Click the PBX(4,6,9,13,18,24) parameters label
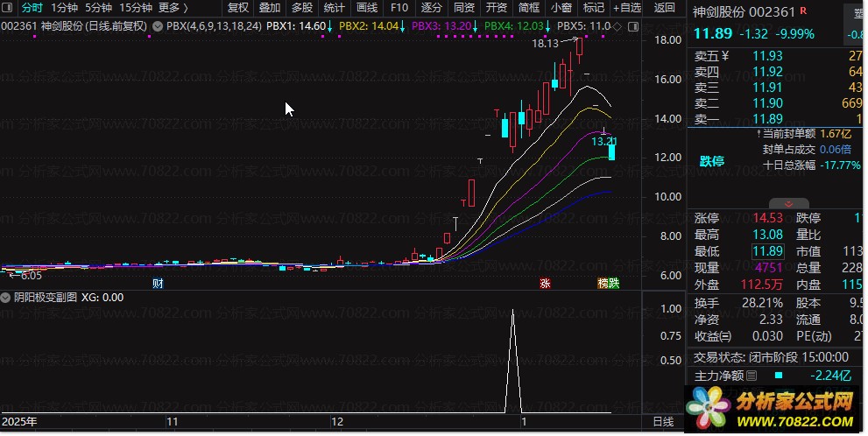This screenshot has width=868, height=436. pyautogui.click(x=215, y=26)
